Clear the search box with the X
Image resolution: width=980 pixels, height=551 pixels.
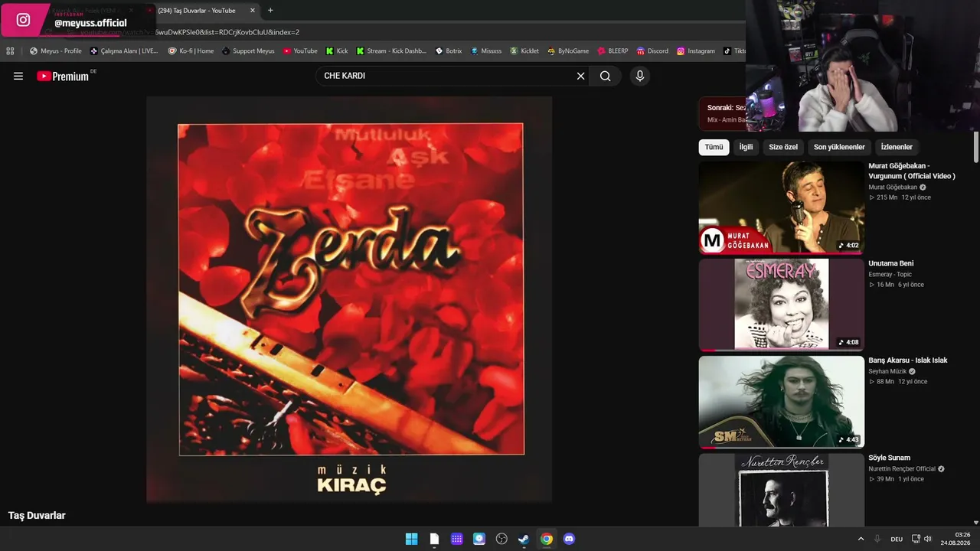[580, 76]
